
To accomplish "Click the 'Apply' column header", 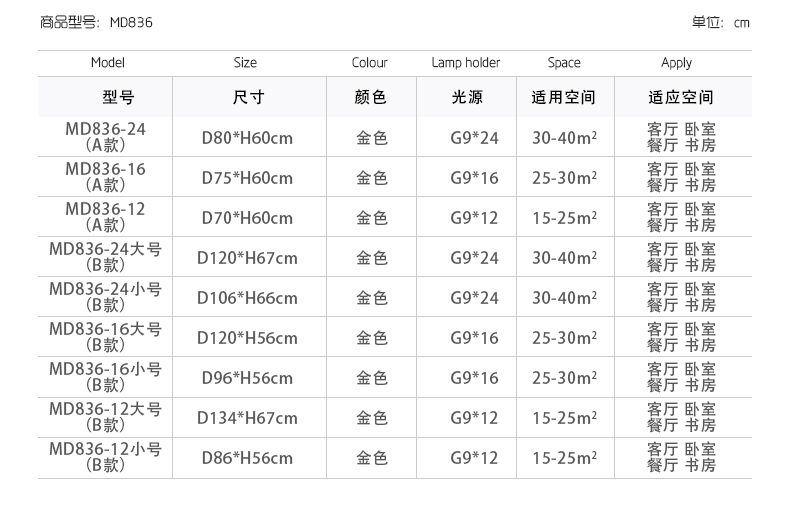I will coord(676,62).
